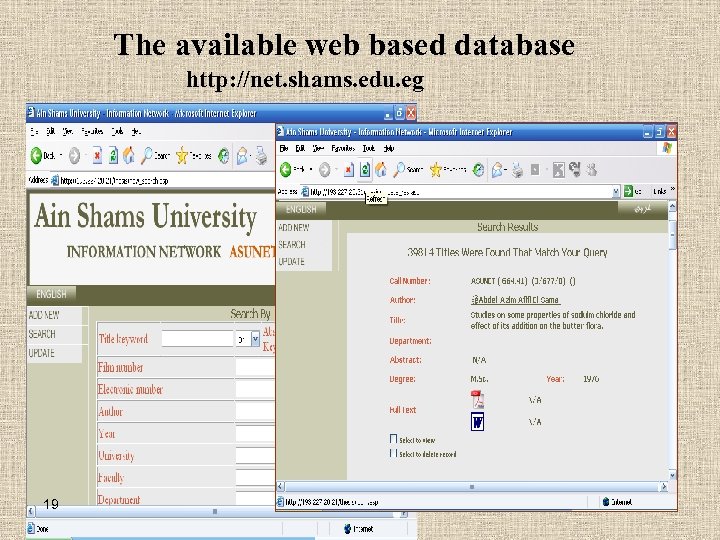Screen dimensions: 720x540
Task: Click the Back arrow in the rear window
Action: [36, 156]
